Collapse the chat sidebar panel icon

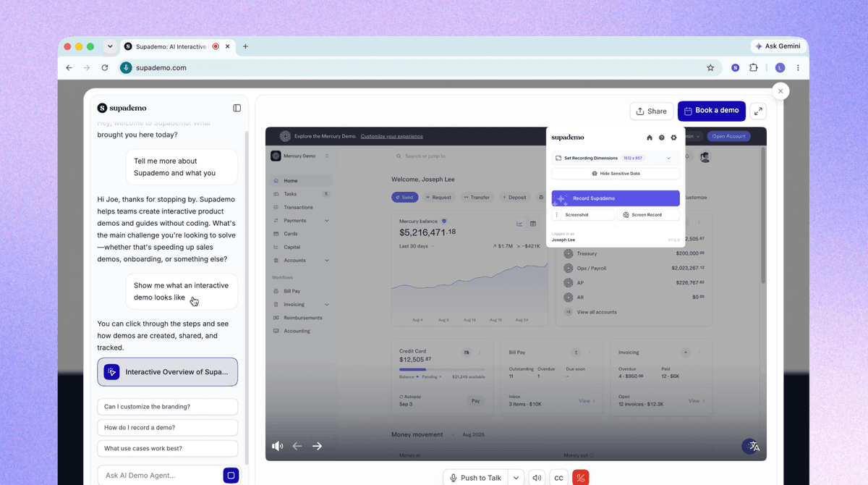click(x=237, y=108)
